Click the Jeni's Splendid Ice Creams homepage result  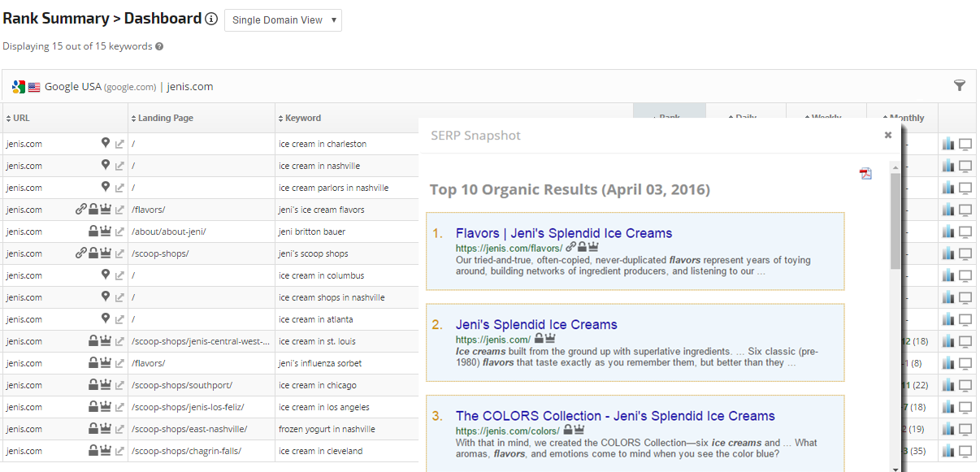(x=536, y=324)
